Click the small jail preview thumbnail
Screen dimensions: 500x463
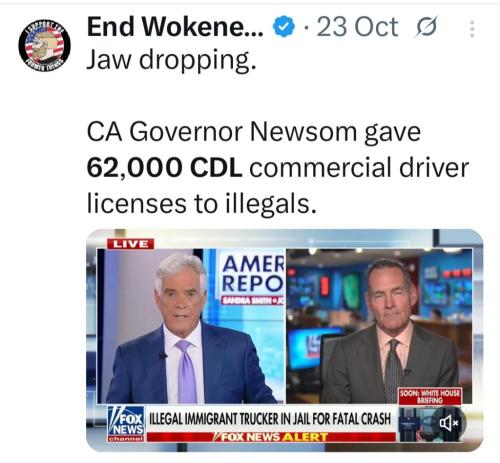tap(415, 424)
